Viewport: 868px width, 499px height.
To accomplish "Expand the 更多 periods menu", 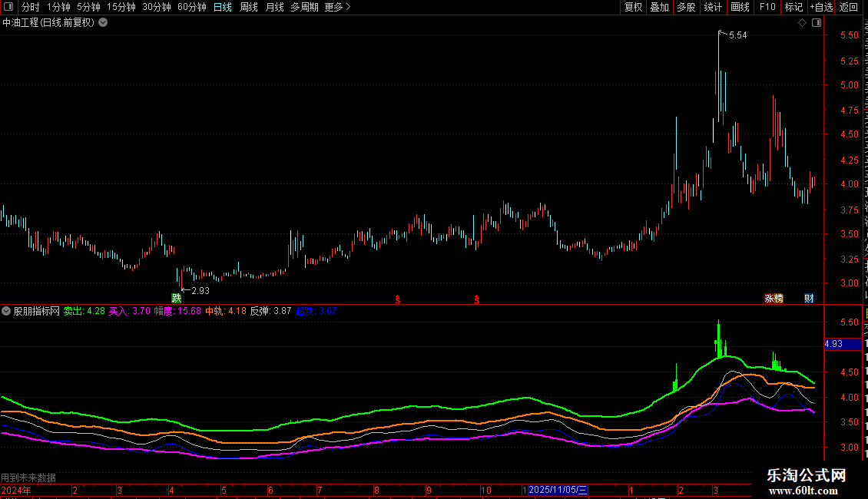I will [338, 7].
